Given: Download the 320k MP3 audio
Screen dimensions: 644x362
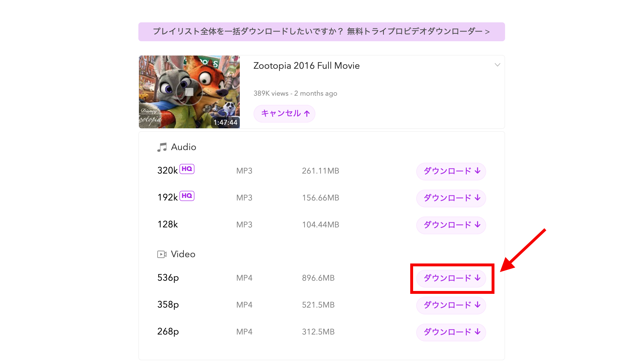Looking at the screenshot, I should 451,171.
